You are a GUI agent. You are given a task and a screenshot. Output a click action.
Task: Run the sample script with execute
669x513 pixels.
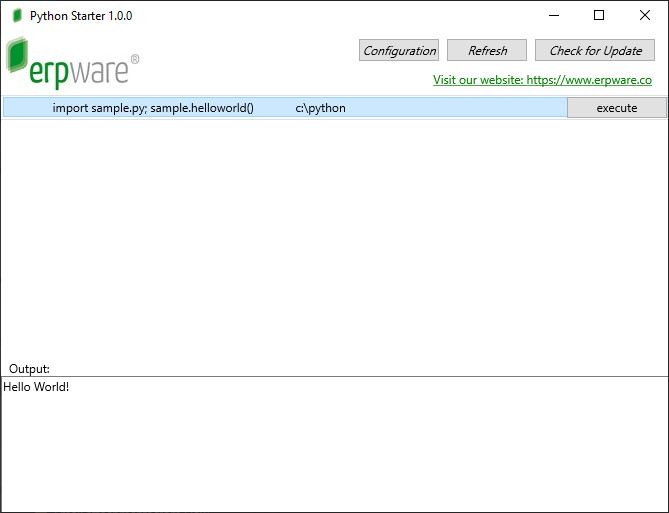click(x=617, y=108)
